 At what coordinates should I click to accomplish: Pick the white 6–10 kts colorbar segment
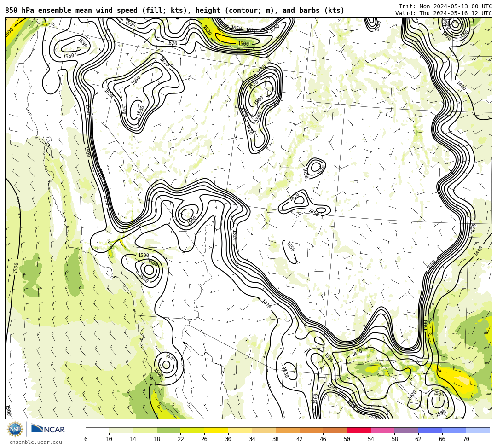coord(97,430)
